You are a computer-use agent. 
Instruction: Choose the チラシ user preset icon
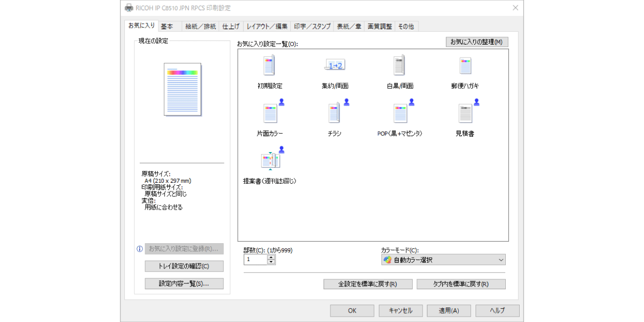(334, 113)
